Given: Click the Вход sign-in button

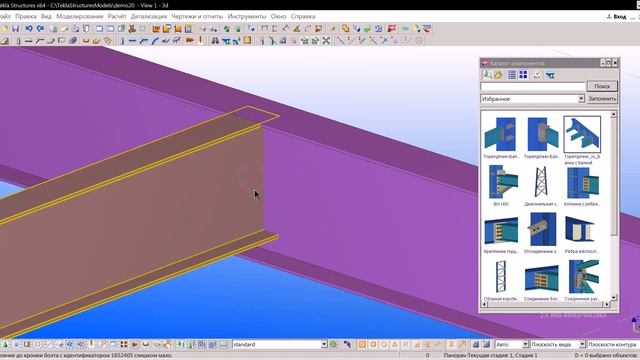Looking at the screenshot, I should tap(616, 16).
